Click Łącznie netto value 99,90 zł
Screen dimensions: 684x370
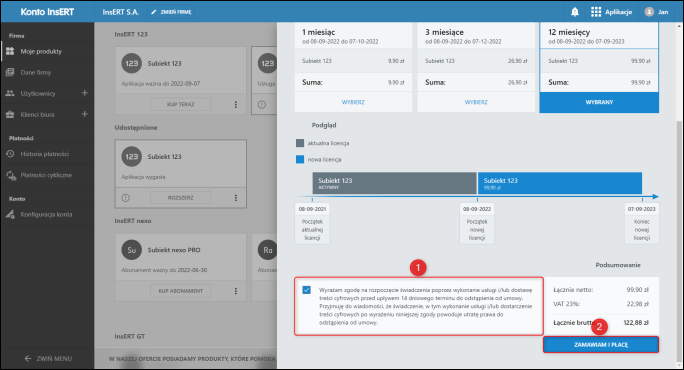637,290
